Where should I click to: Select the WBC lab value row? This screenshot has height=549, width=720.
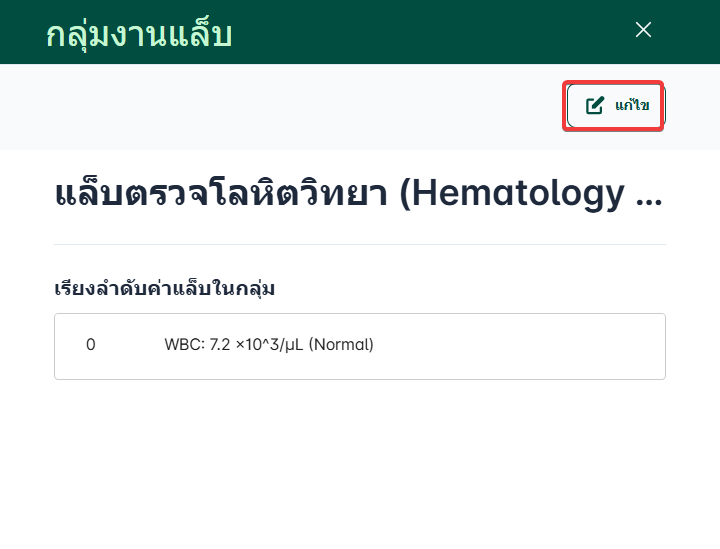(x=359, y=346)
